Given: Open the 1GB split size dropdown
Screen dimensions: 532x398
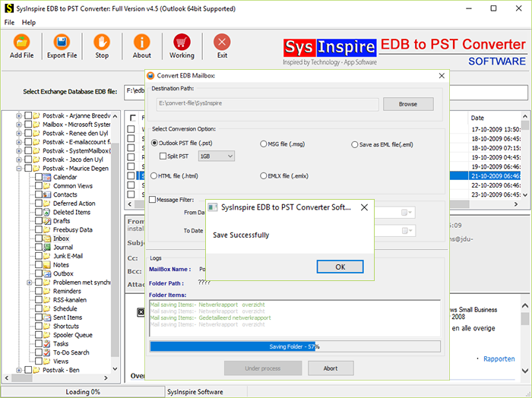Looking at the screenshot, I should pyautogui.click(x=216, y=156).
